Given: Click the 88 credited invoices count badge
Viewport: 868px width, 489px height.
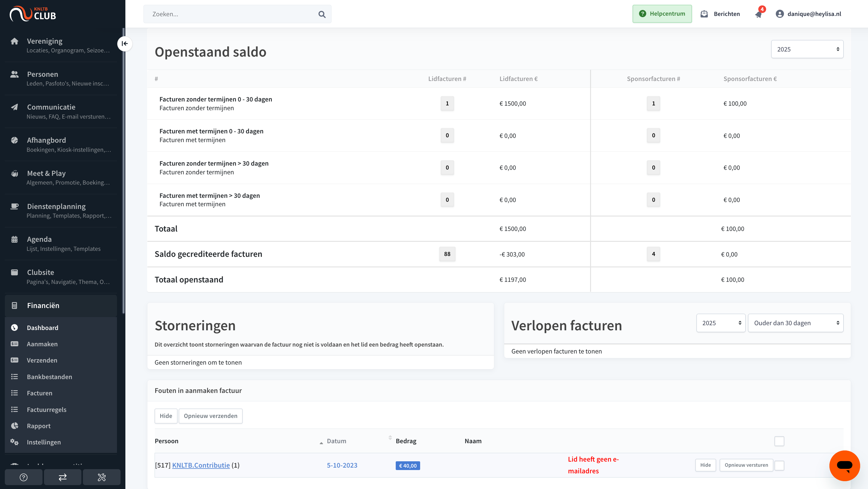Looking at the screenshot, I should coord(447,254).
